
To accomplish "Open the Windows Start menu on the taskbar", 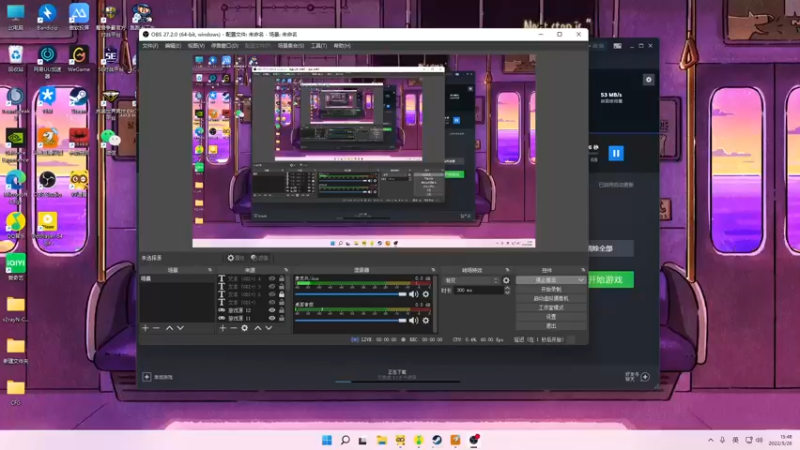I will 327,440.
